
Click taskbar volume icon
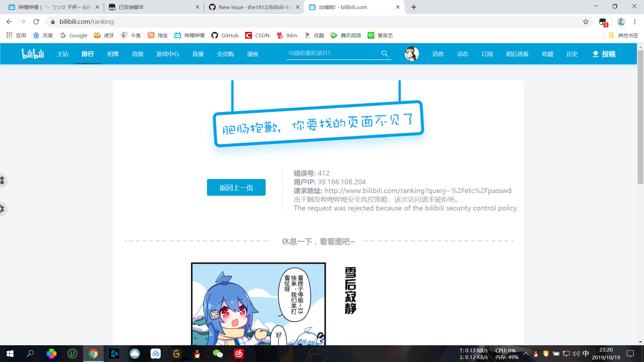click(x=576, y=354)
